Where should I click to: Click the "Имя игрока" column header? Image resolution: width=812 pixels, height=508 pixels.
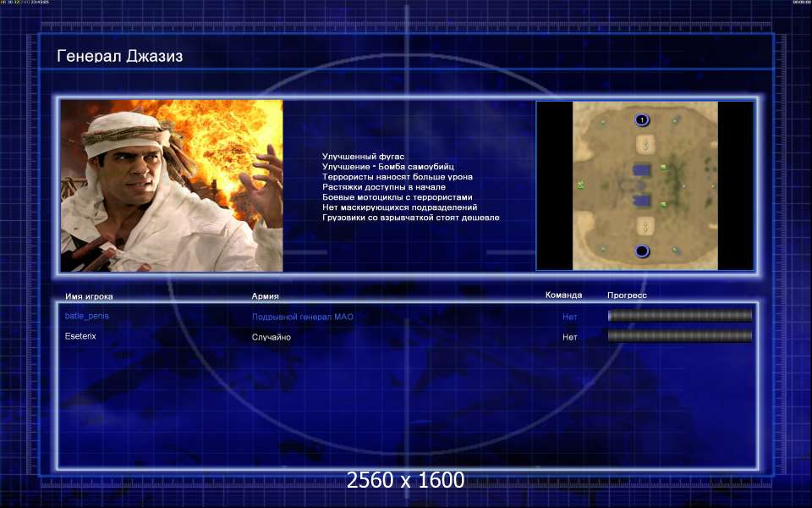pyautogui.click(x=89, y=296)
